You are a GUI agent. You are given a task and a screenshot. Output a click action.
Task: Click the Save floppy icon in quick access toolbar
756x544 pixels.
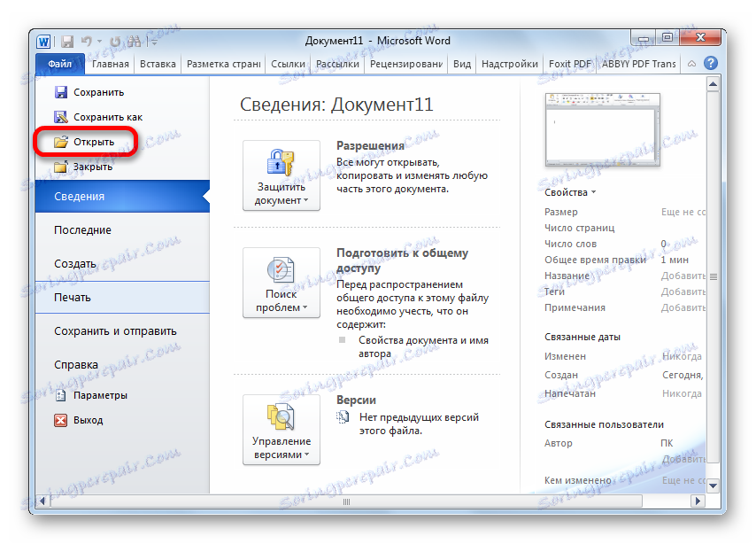coord(67,42)
